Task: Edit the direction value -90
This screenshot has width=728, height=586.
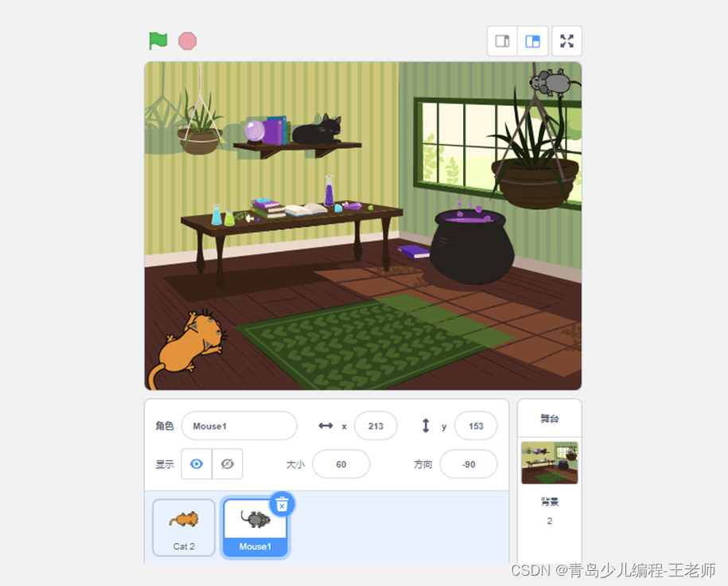Action: pos(469,463)
